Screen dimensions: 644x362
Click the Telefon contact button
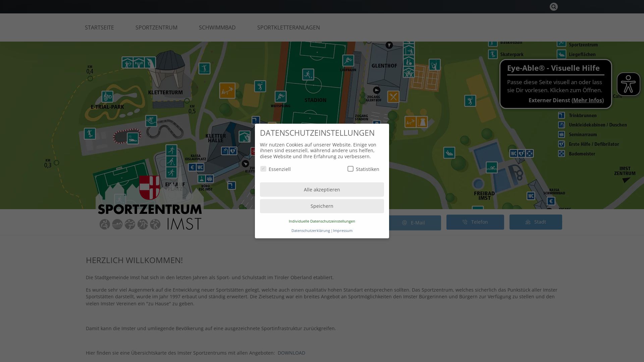pos(475,222)
